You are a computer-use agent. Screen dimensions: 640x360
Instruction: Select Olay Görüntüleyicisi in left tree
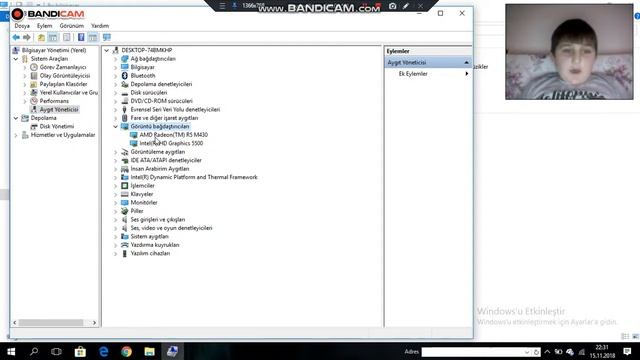point(64,76)
